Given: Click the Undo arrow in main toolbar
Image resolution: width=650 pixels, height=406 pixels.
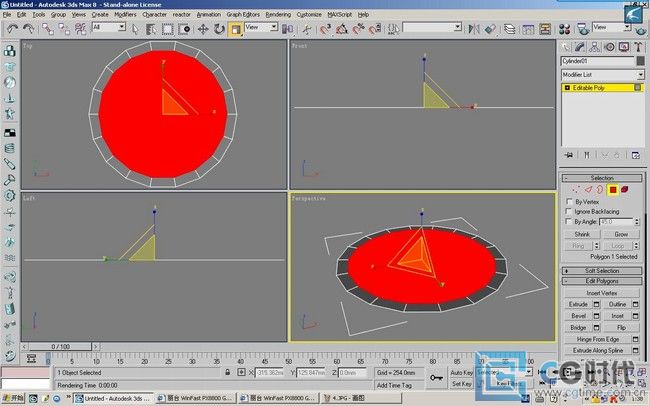Looking at the screenshot, I should click(12, 29).
